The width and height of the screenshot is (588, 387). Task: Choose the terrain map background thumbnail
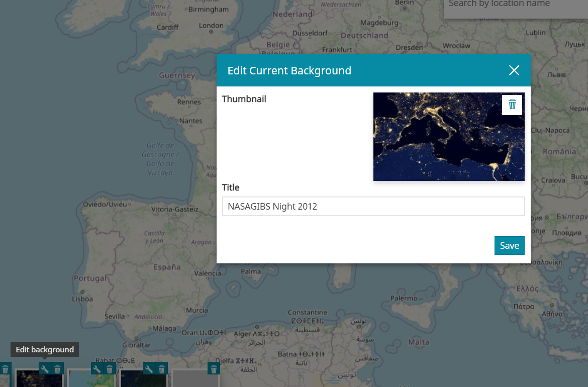tap(91, 380)
